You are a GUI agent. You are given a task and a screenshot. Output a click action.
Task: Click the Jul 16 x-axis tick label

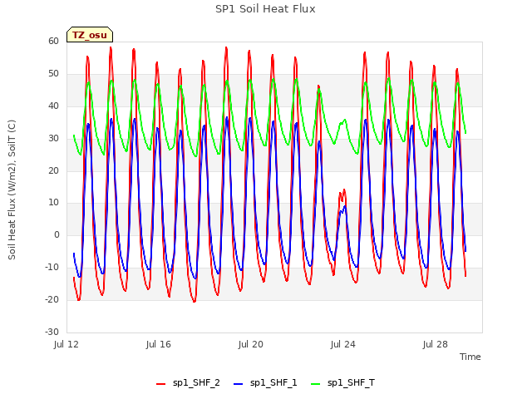(159, 344)
